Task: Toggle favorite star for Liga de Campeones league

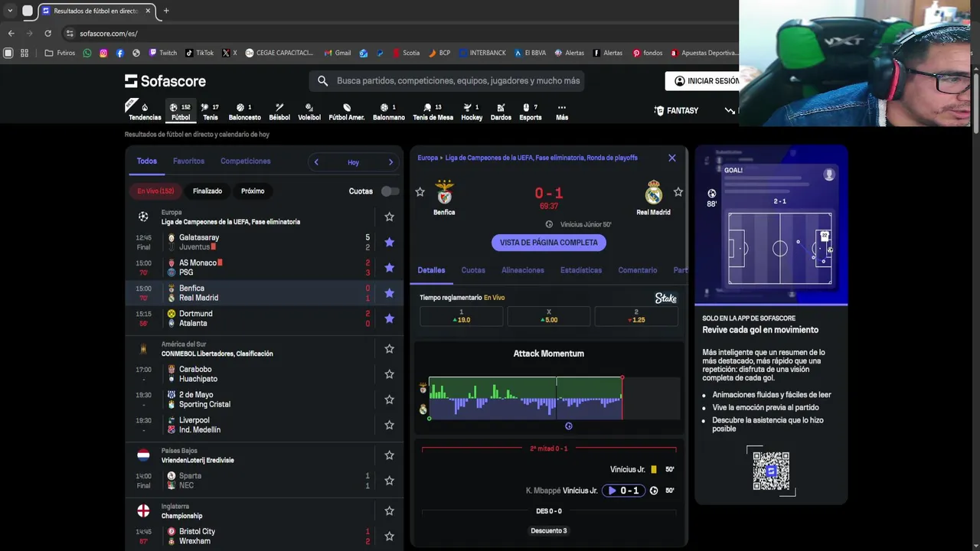Action: tap(389, 217)
